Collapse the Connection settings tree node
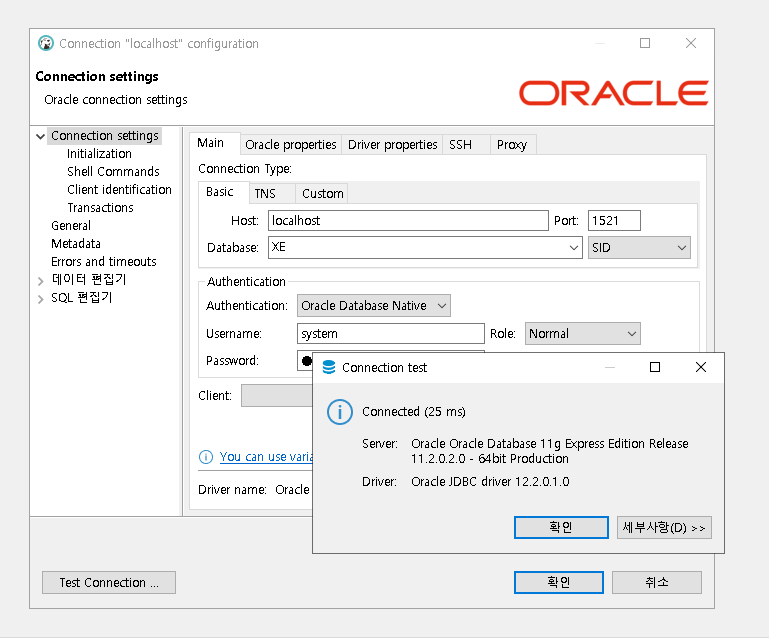Viewport: 769px width, 638px height. [41, 136]
